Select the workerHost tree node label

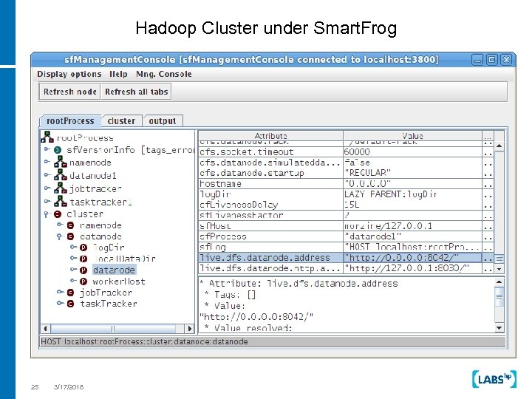119,282
